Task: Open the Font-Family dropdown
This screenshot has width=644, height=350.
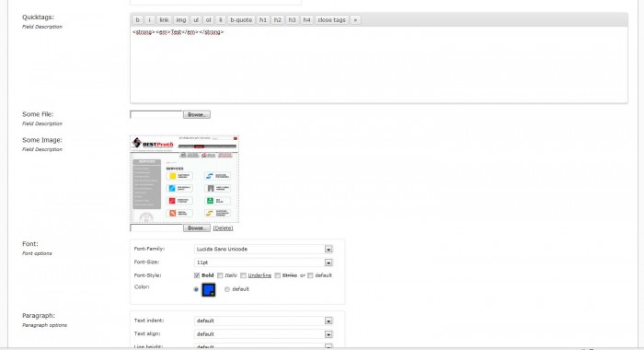Action: point(263,250)
